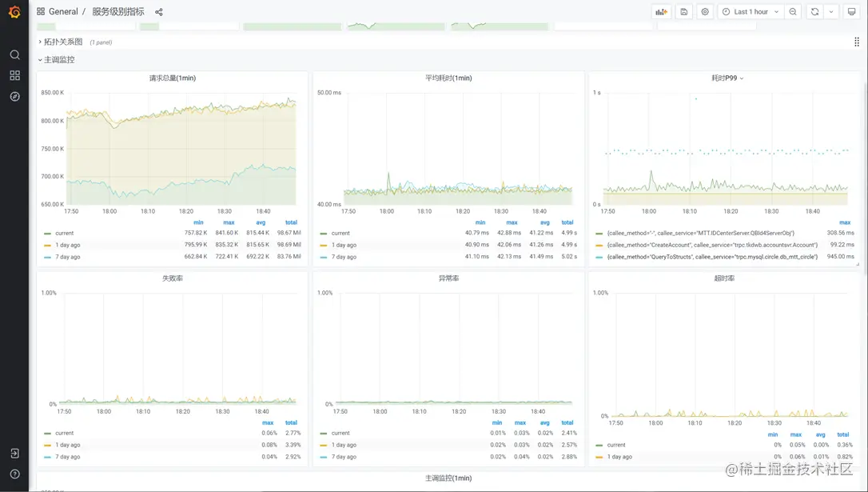Toggle current series in 请求总量 legend
The width and height of the screenshot is (868, 492).
(x=64, y=234)
